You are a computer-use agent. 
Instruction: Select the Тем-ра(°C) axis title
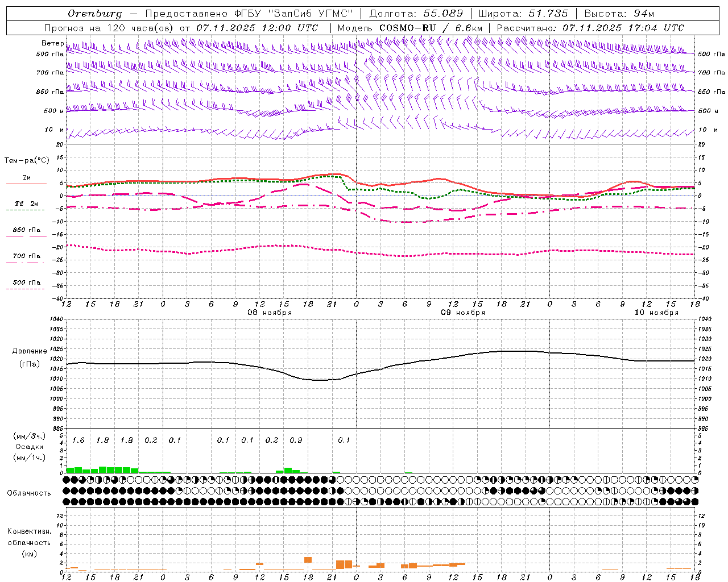(x=27, y=160)
